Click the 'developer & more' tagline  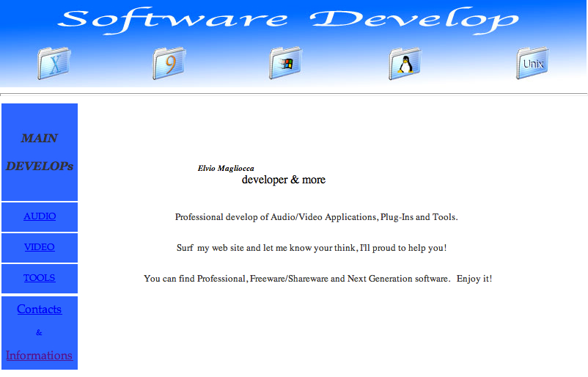tap(284, 180)
